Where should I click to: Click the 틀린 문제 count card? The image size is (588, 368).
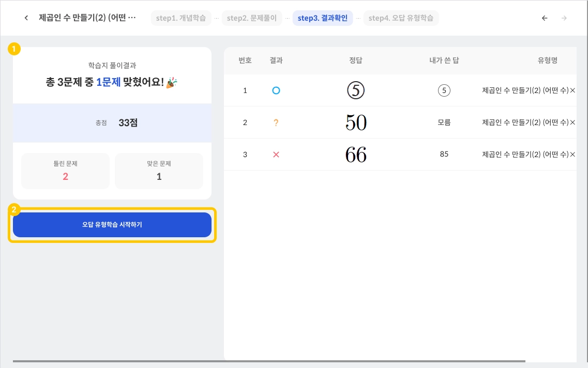pyautogui.click(x=65, y=171)
